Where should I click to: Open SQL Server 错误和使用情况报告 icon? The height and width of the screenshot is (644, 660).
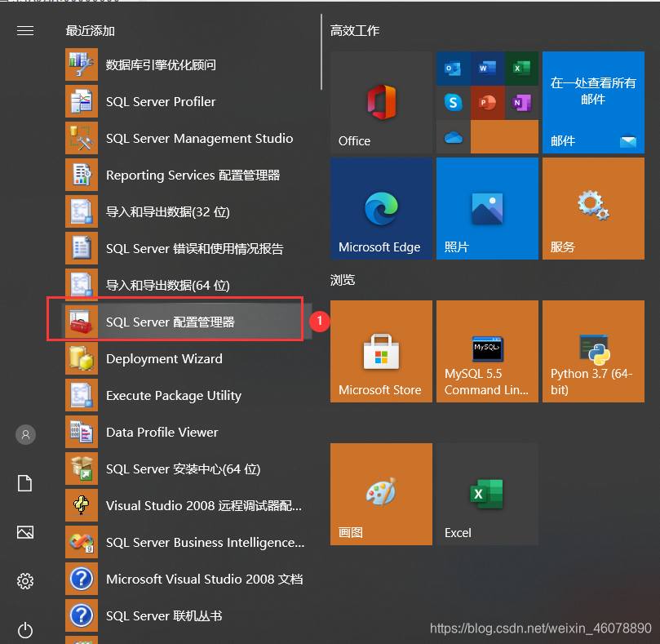coord(82,248)
